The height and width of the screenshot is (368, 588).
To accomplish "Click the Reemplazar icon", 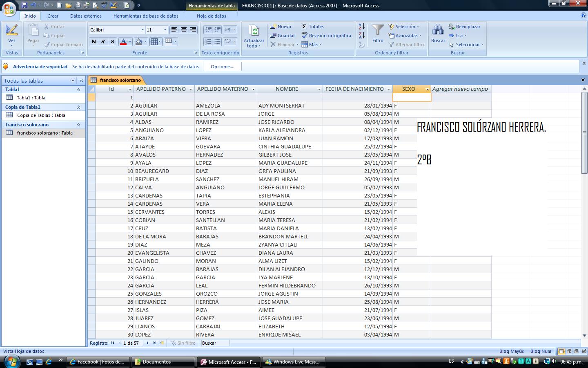I will coord(452,27).
